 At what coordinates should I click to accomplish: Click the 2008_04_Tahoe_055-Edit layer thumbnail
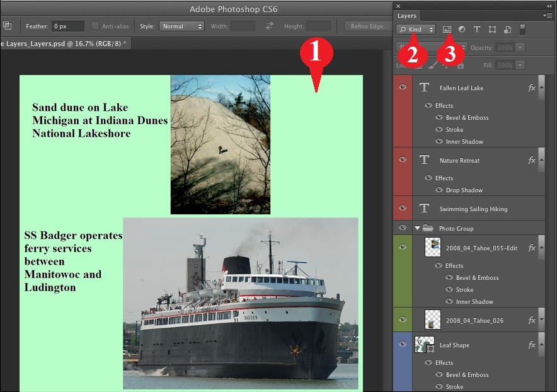pyautogui.click(x=432, y=248)
